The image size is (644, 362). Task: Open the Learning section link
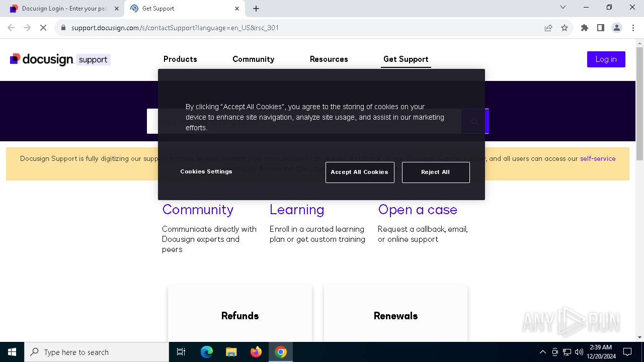tap(297, 210)
